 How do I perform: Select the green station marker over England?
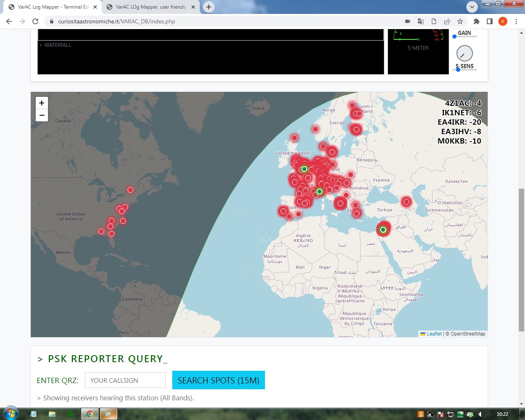pyautogui.click(x=304, y=169)
